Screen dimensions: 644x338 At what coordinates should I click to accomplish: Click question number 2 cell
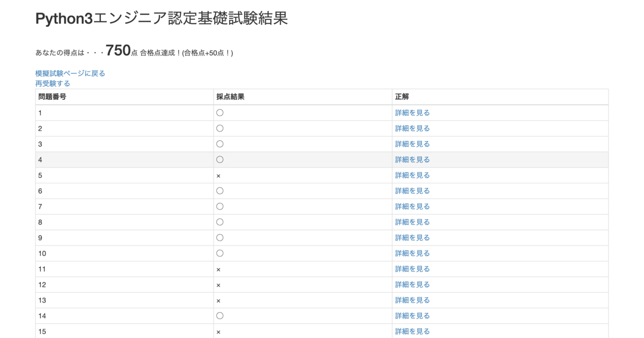pyautogui.click(x=125, y=128)
